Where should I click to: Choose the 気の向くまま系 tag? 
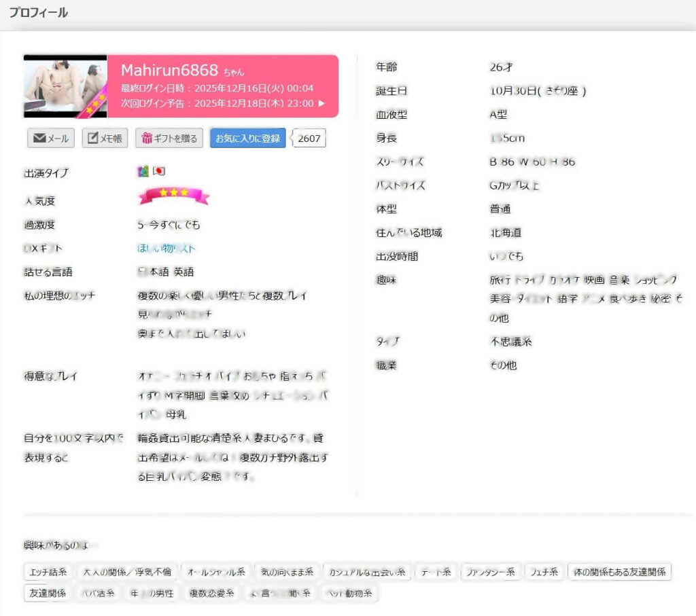tap(287, 573)
